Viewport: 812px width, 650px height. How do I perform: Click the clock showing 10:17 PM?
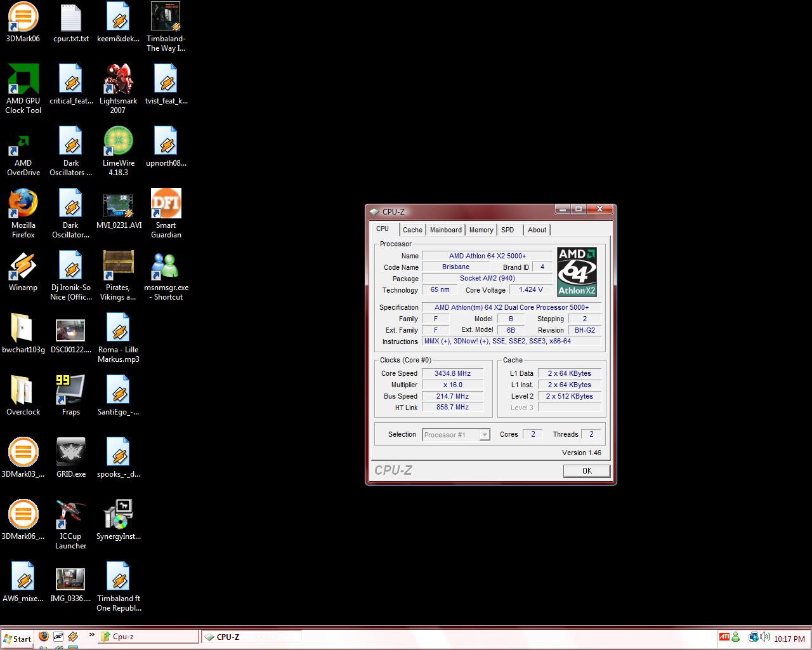(789, 639)
